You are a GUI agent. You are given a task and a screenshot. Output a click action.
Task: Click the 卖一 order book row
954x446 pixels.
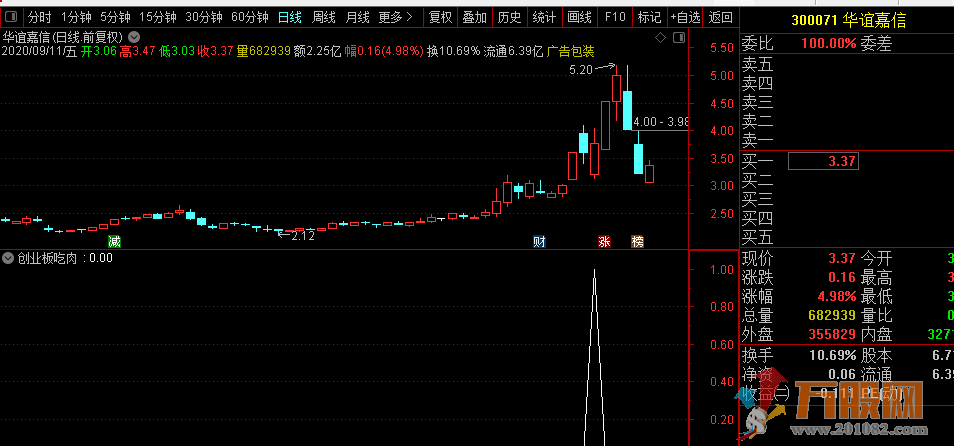(847, 141)
